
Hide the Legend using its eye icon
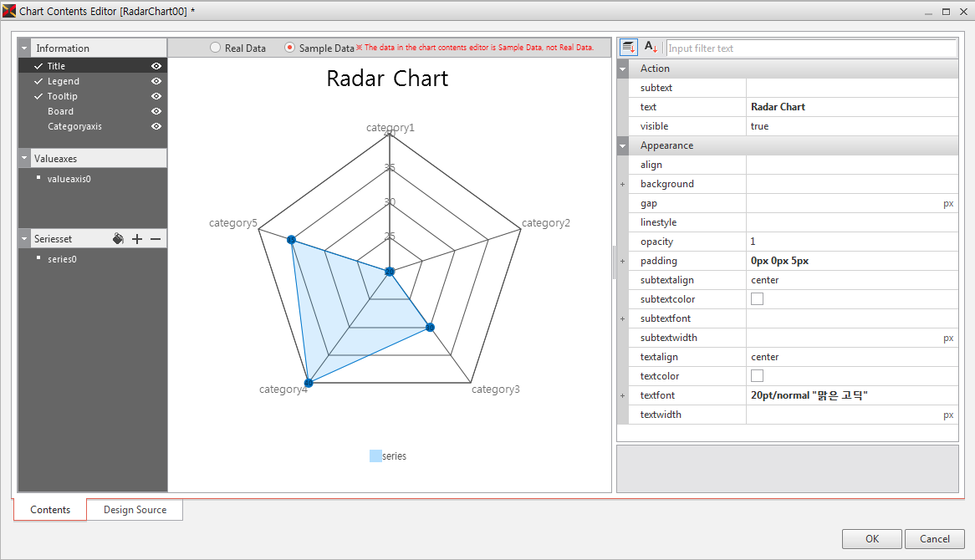(156, 81)
